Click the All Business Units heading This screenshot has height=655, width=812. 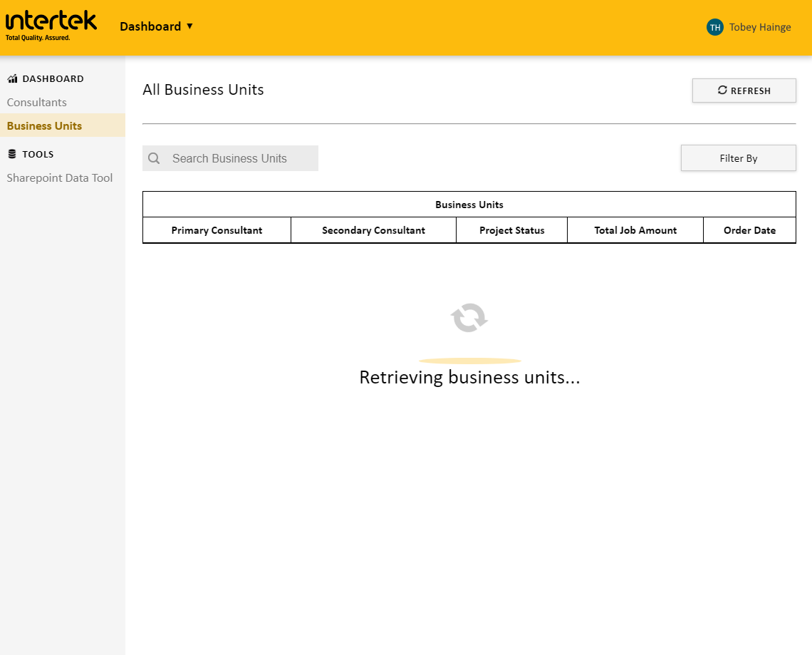[x=203, y=90]
